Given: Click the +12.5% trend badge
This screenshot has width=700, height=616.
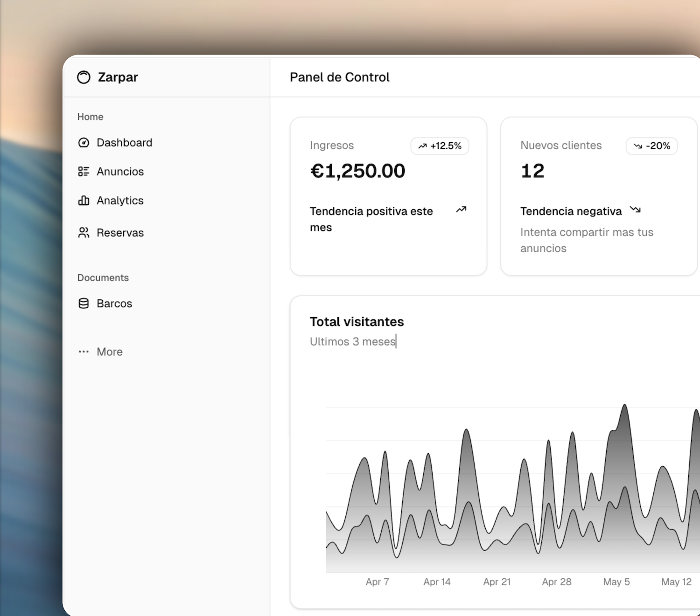Looking at the screenshot, I should (440, 146).
